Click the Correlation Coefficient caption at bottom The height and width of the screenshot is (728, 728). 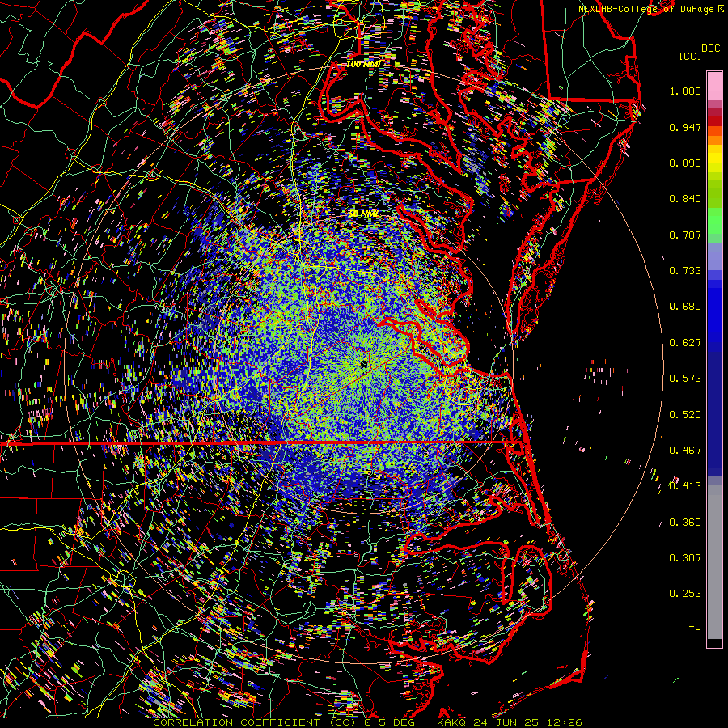click(x=367, y=722)
